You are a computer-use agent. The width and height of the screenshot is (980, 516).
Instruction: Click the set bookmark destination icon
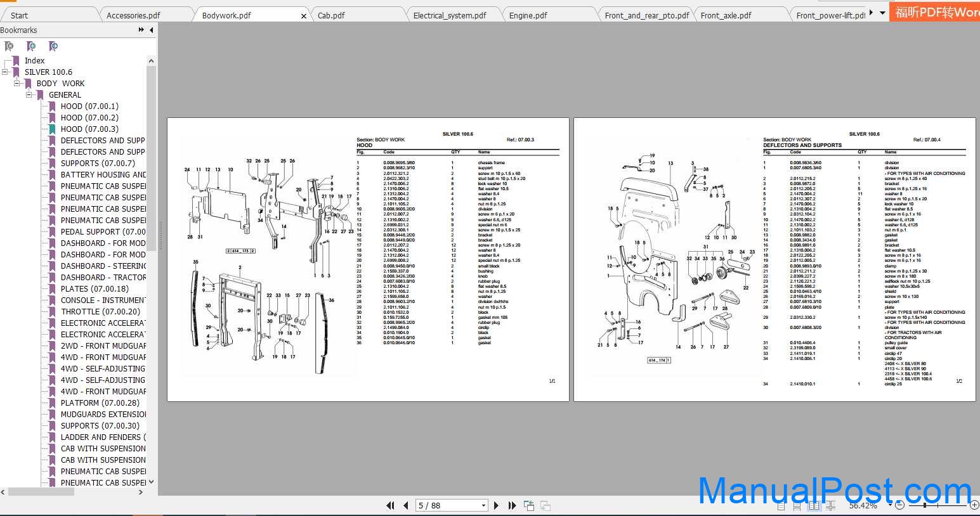53,46
